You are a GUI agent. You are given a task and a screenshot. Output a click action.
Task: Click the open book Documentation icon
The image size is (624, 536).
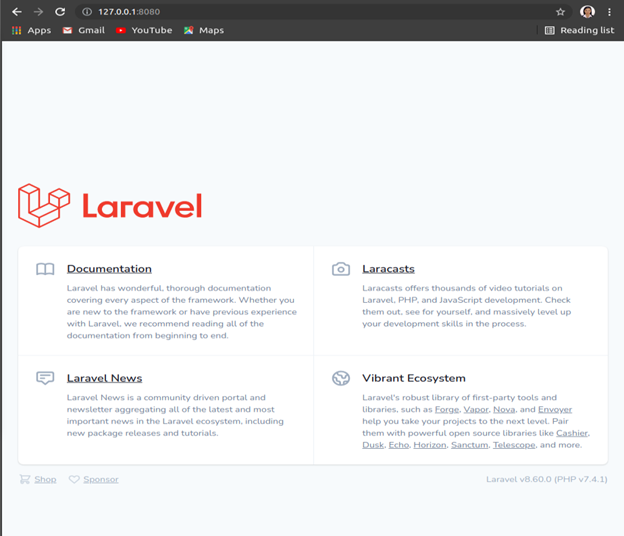(45, 269)
